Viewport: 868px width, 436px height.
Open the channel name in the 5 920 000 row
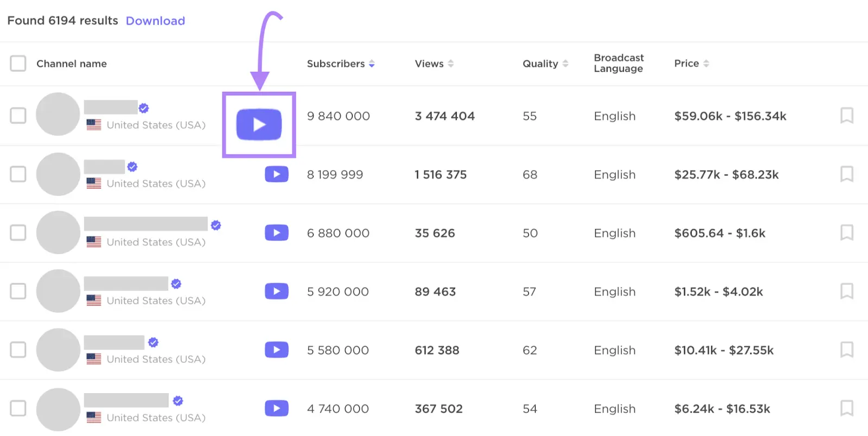[126, 283]
